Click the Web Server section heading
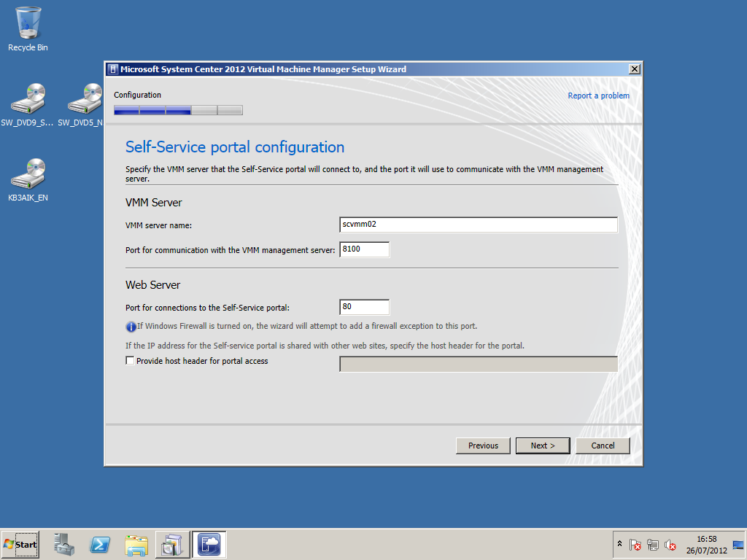The width and height of the screenshot is (747, 560). coord(152,285)
